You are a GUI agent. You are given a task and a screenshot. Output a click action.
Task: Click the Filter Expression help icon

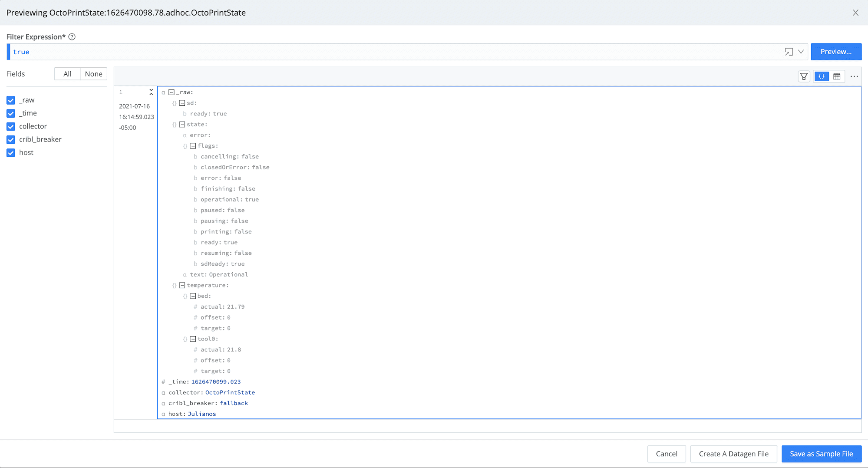point(72,37)
